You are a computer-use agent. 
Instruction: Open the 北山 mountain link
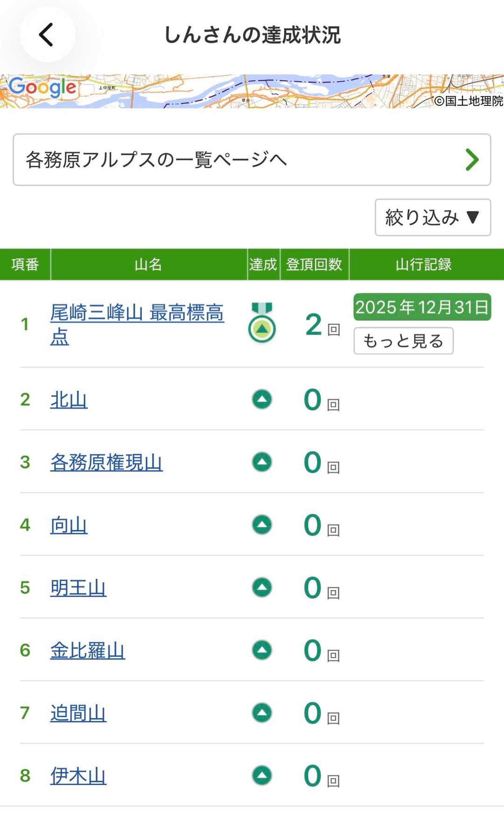(69, 400)
